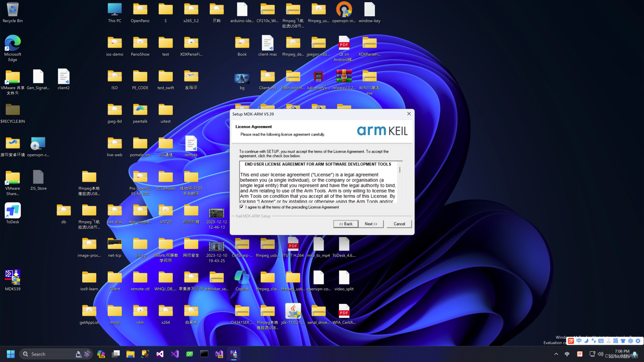Viewport: 644px width, 362px height.
Task: Click the << Back button
Action: (346, 224)
